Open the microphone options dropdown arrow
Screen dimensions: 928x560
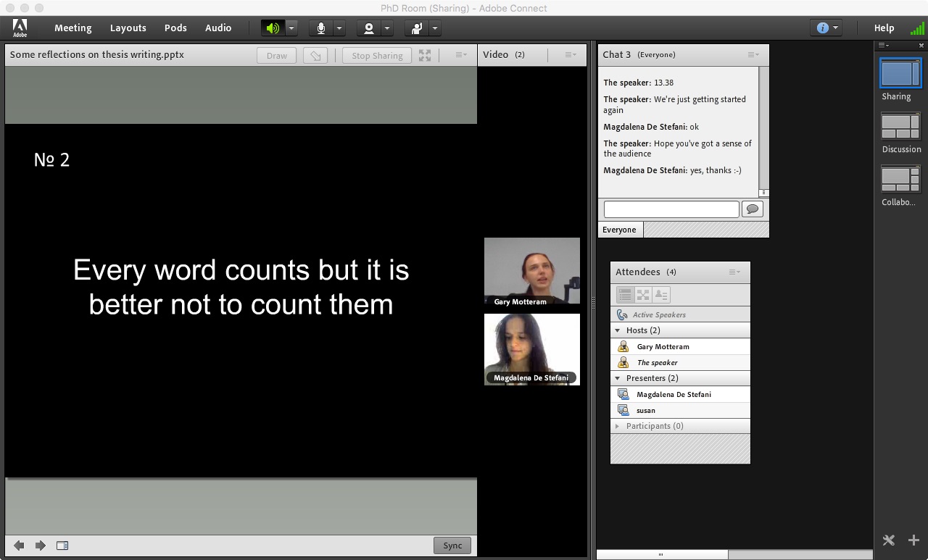tap(339, 28)
